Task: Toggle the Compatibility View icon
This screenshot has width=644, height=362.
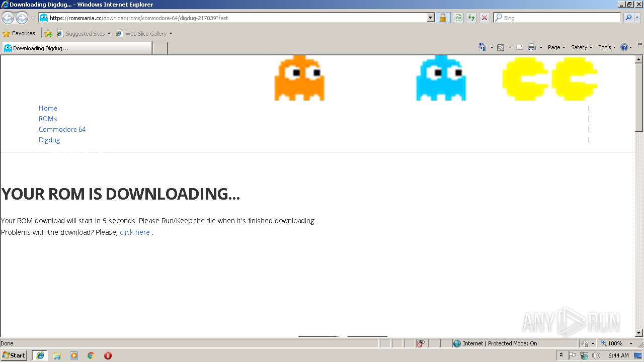Action: click(458, 18)
